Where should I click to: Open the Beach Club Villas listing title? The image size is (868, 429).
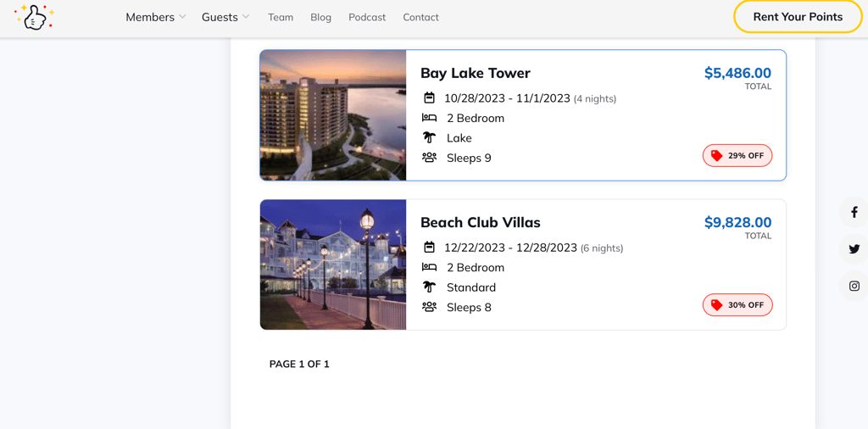(481, 222)
